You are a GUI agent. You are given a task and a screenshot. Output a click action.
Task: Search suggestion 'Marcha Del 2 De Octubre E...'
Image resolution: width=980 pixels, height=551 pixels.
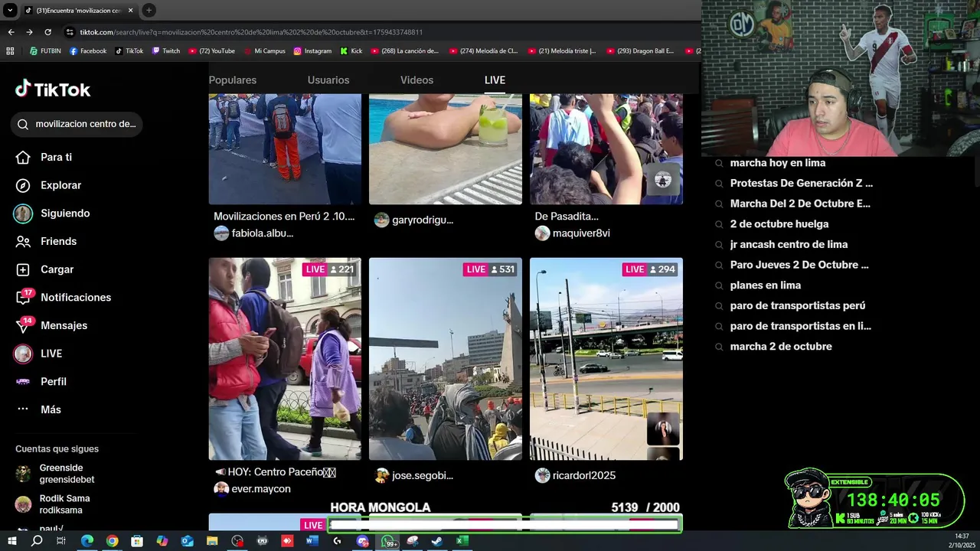click(x=800, y=204)
